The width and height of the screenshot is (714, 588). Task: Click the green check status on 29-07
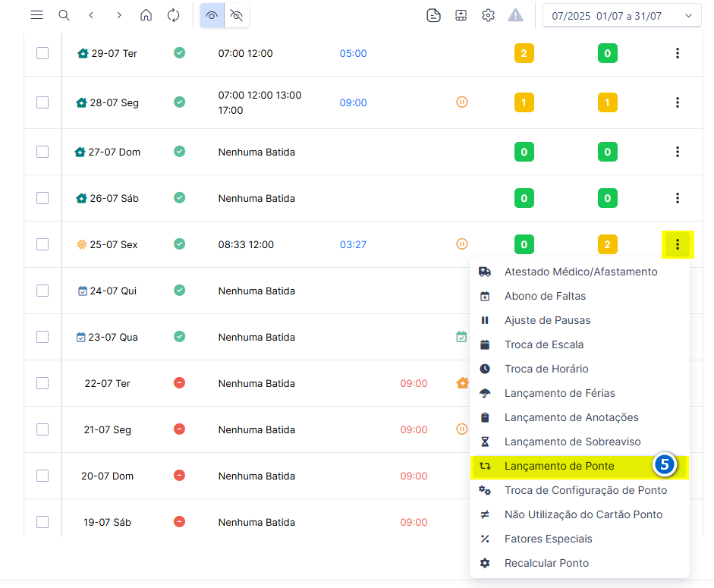coord(179,53)
